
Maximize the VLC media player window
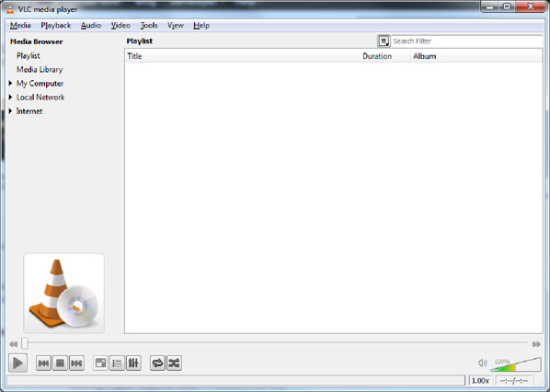pyautogui.click(x=507, y=7)
